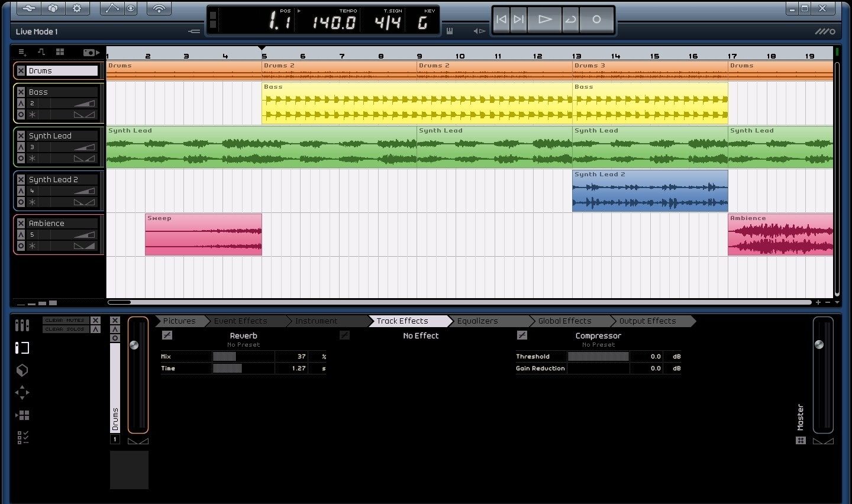Viewport: 852px width, 504px height.
Task: Arm record on the Ambience track
Action: pyautogui.click(x=21, y=245)
